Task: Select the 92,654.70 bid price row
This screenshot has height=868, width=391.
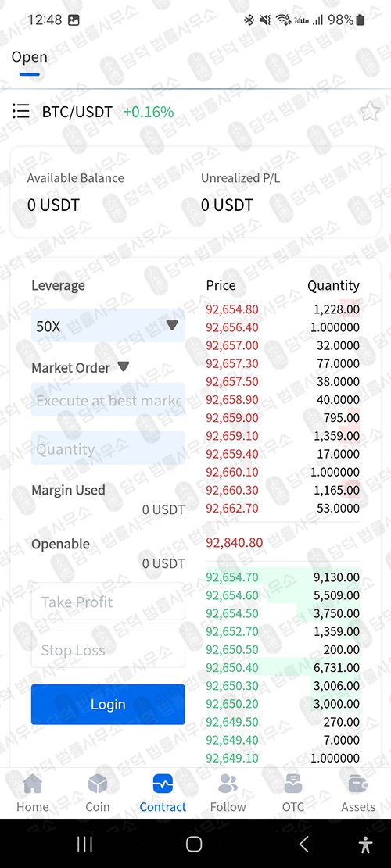Action: (282, 577)
